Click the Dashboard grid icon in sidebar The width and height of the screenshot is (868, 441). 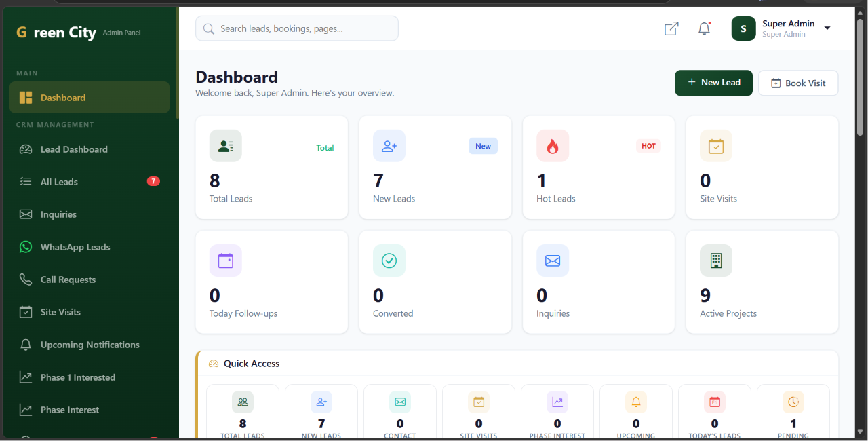click(26, 98)
